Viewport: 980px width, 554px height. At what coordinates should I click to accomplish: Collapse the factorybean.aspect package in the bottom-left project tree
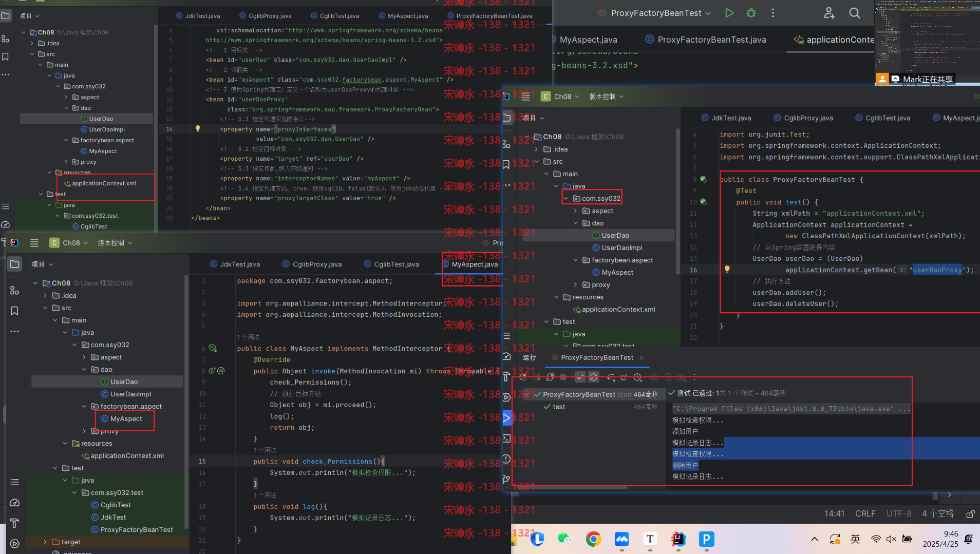pos(84,406)
